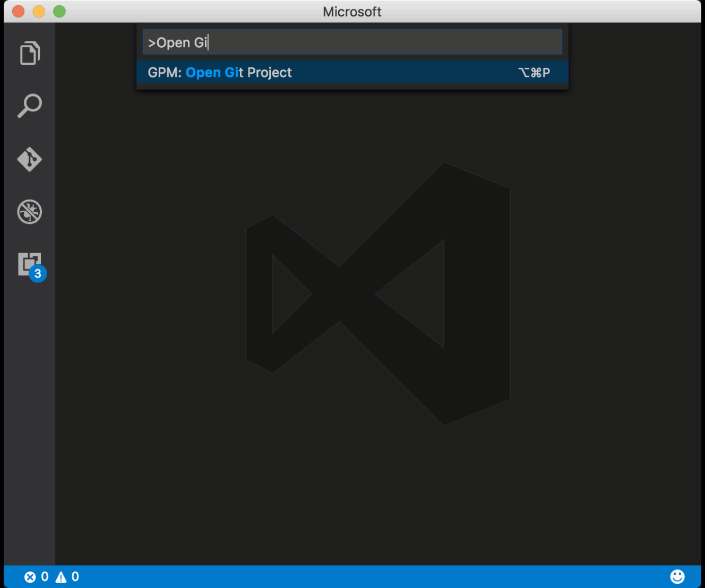Click the "Microsoft" window title
The image size is (705, 588).
coord(352,12)
